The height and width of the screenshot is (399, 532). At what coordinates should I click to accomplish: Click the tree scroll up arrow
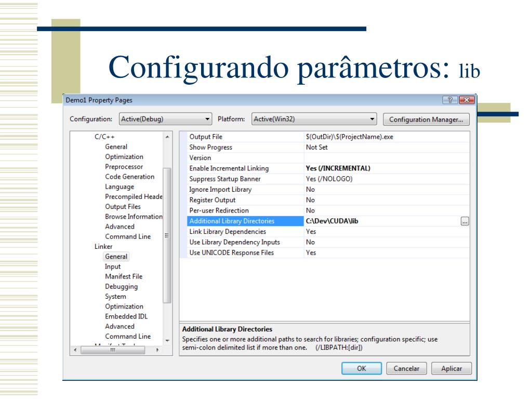click(x=167, y=137)
